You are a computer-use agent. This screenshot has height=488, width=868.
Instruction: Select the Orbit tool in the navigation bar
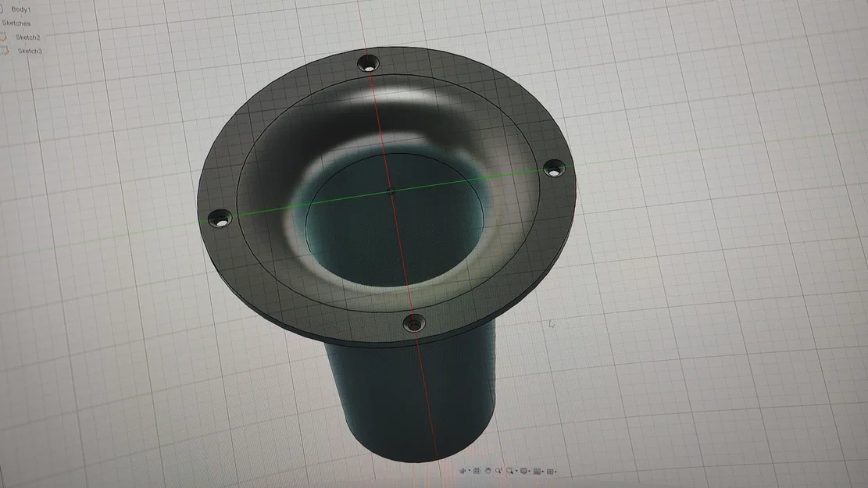pyautogui.click(x=462, y=471)
